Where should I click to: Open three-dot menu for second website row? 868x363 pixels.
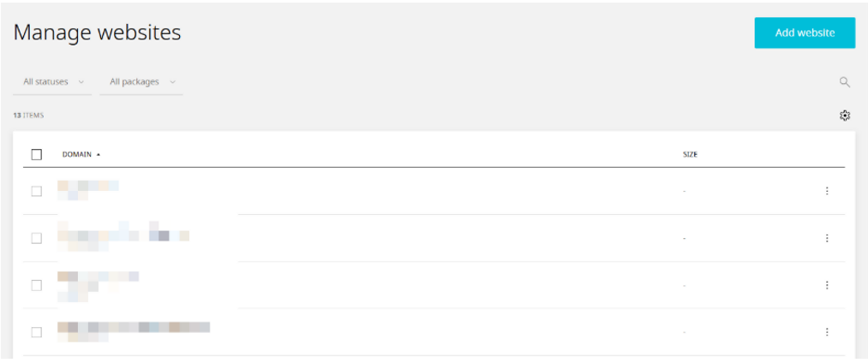click(827, 238)
